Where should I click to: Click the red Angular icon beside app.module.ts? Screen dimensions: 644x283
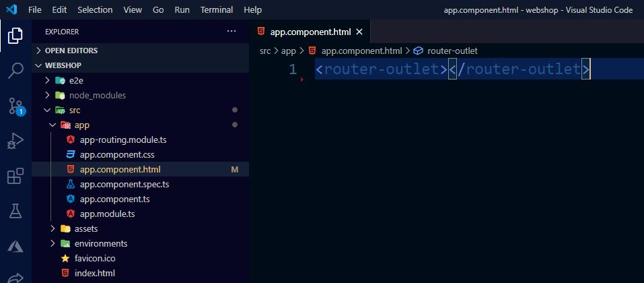click(x=71, y=214)
